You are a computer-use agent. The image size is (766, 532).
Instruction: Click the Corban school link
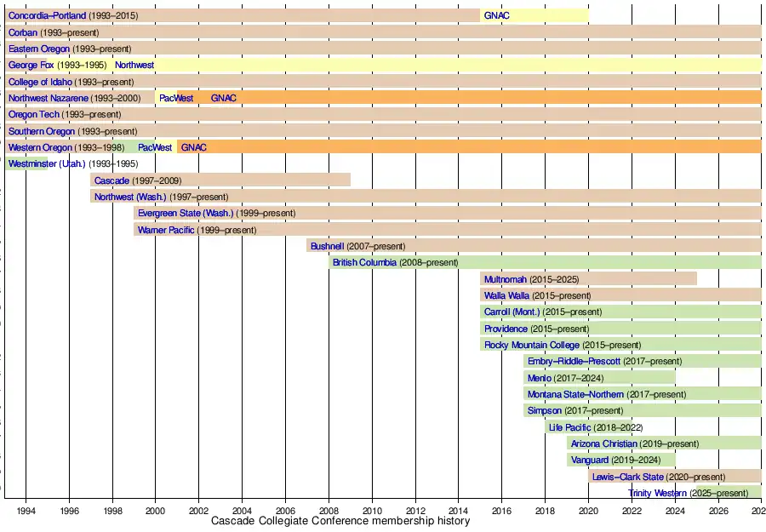(23, 32)
